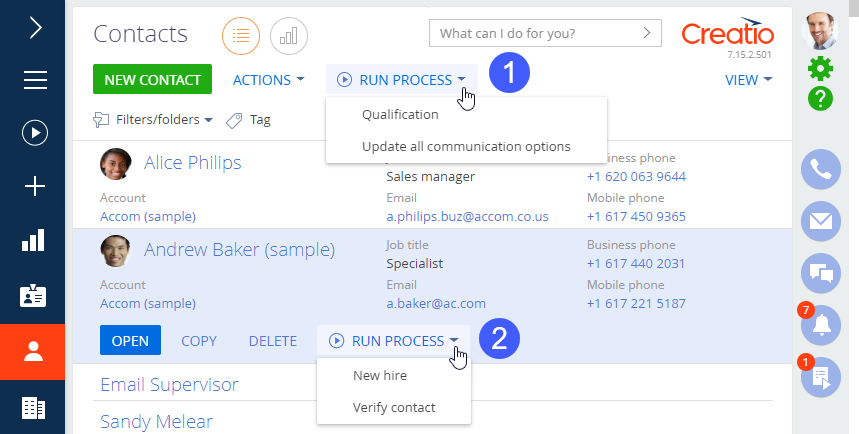859x434 pixels.
Task: Open the green system designer gear
Action: pyautogui.click(x=820, y=68)
